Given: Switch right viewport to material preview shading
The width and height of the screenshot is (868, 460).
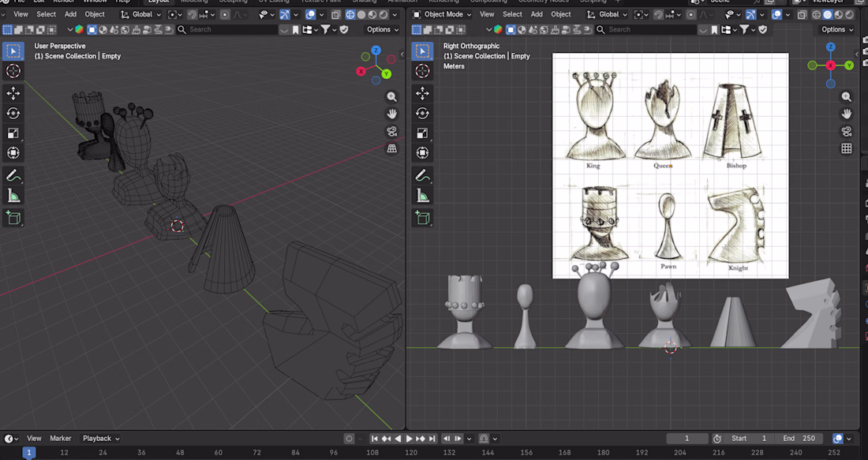Looking at the screenshot, I should coord(838,14).
